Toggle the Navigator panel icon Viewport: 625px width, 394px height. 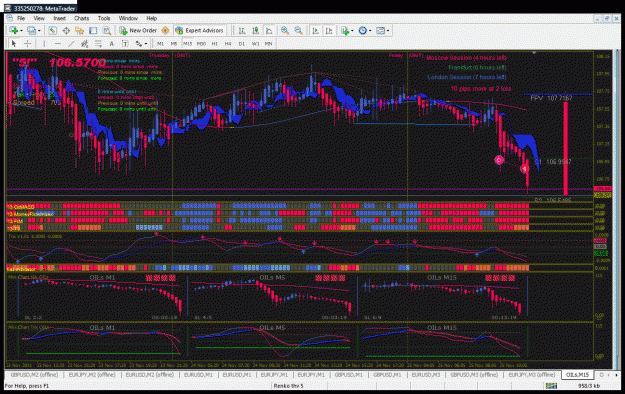coord(79,30)
